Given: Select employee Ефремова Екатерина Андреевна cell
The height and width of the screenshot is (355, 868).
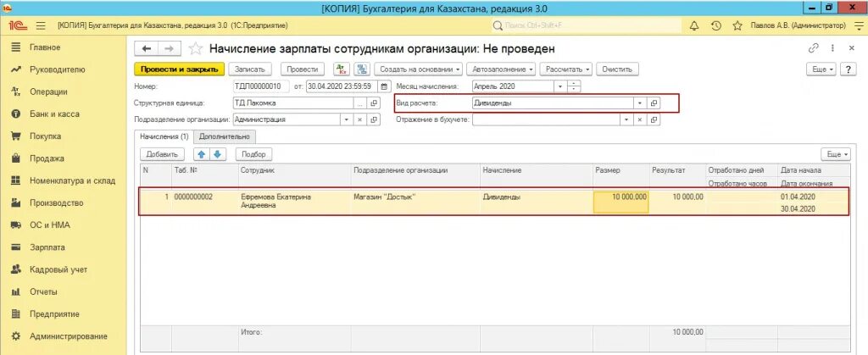Looking at the screenshot, I should point(294,202).
